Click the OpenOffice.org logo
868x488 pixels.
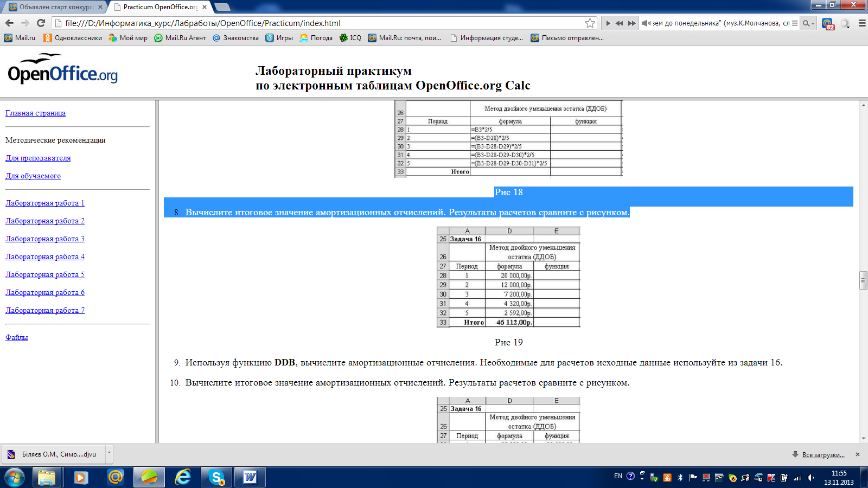pos(63,69)
